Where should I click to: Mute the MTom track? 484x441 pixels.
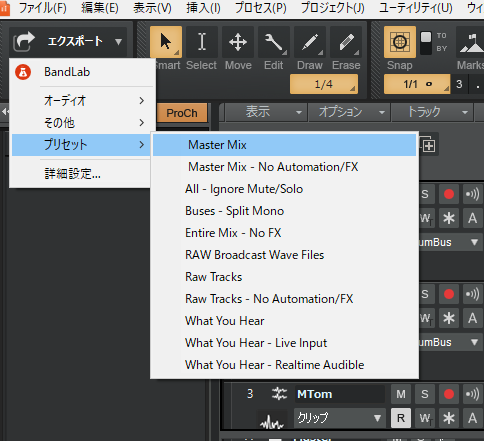point(401,394)
